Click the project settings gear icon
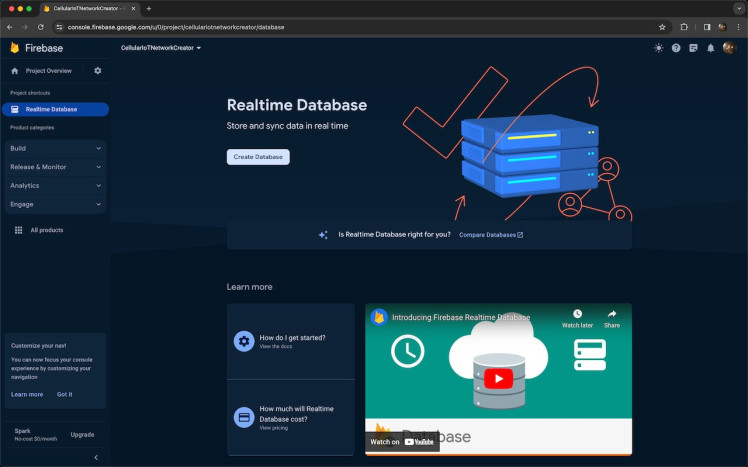Screen dimensions: 748x467 click(x=98, y=71)
